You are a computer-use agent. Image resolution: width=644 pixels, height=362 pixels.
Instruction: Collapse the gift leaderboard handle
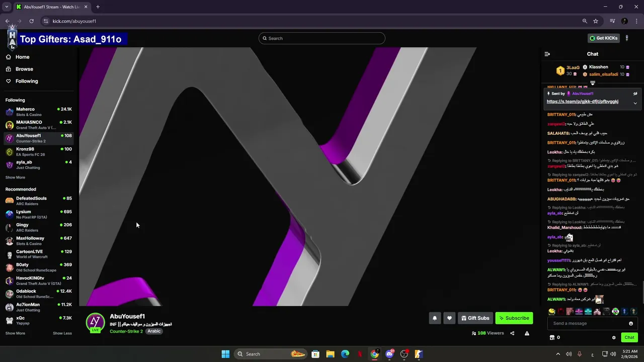pyautogui.click(x=593, y=83)
